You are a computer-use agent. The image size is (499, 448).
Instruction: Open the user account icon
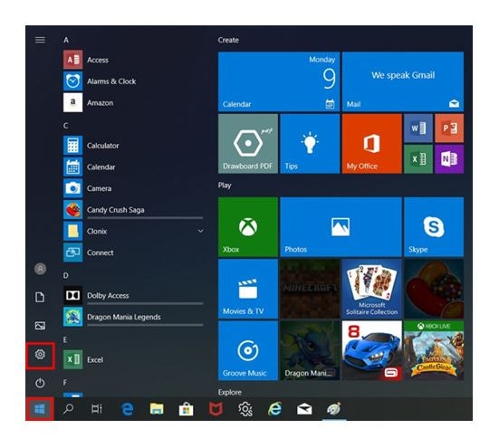click(x=40, y=269)
